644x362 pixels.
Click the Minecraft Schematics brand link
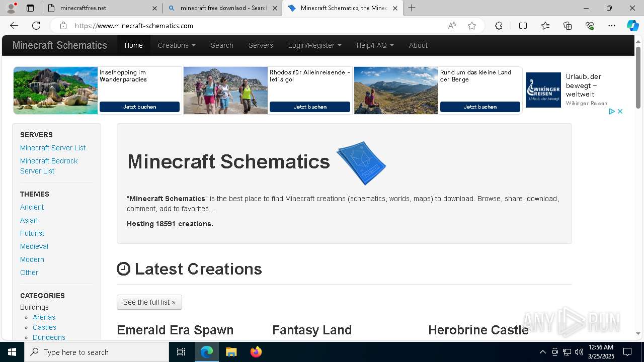(x=59, y=45)
